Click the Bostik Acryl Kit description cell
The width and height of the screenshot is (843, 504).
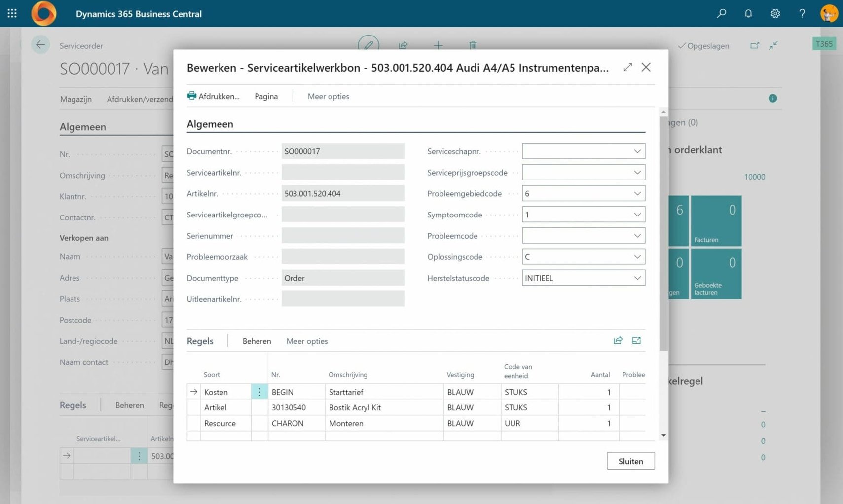click(x=384, y=407)
